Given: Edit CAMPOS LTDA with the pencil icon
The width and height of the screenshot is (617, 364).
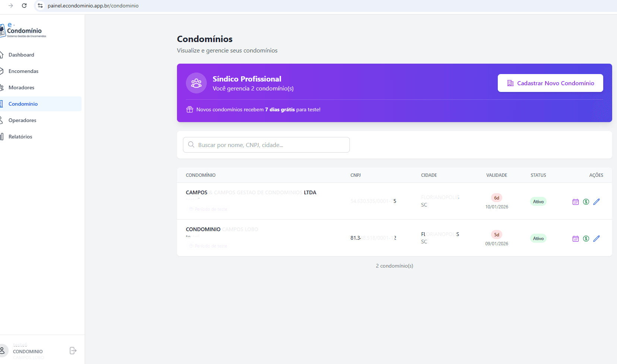Looking at the screenshot, I should click(x=597, y=202).
